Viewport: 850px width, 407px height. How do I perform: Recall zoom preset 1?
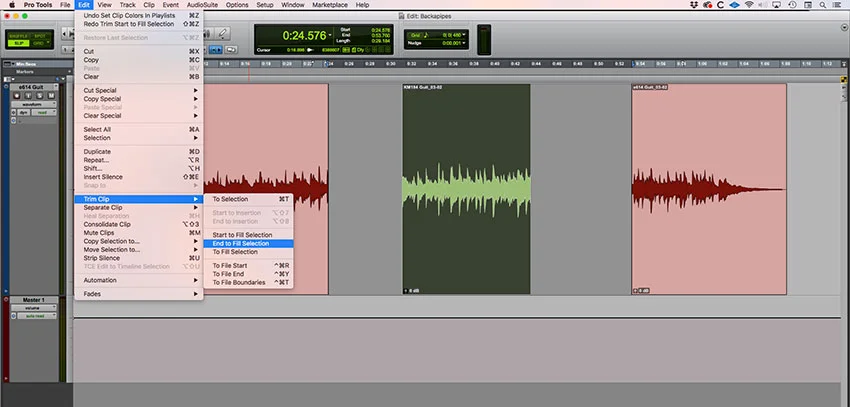click(x=65, y=49)
